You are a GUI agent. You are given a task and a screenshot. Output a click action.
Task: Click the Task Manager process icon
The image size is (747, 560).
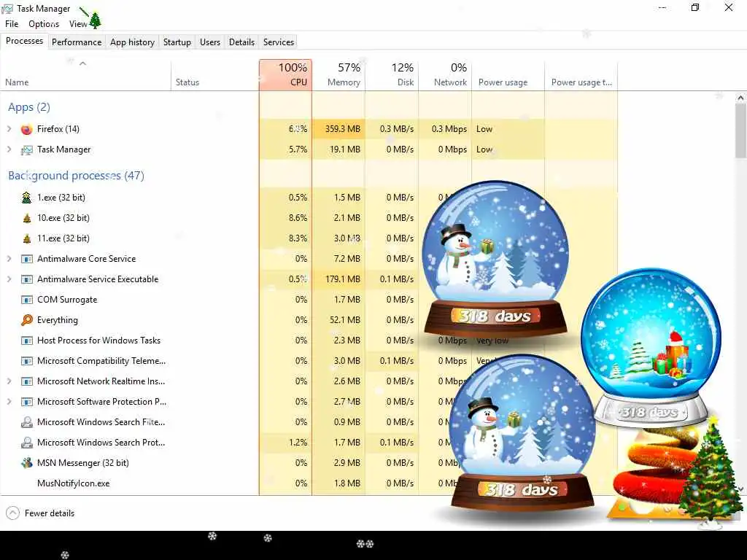point(27,149)
